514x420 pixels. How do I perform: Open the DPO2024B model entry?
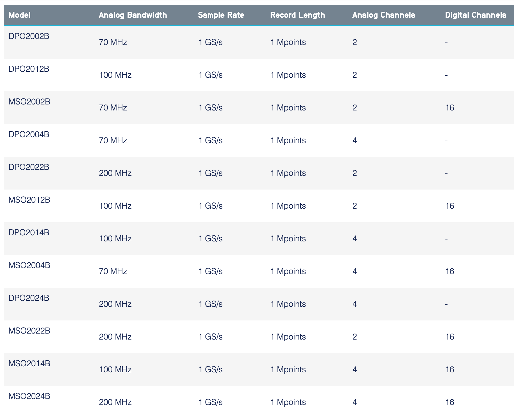pyautogui.click(x=29, y=298)
